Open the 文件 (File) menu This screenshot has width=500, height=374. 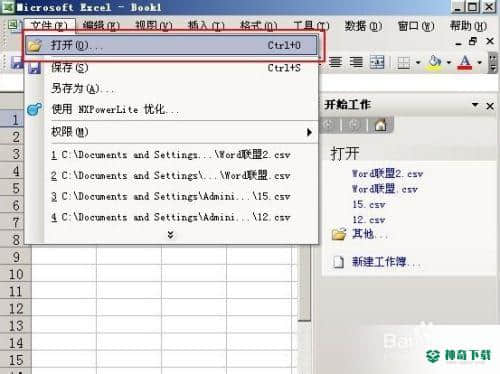tap(49, 26)
